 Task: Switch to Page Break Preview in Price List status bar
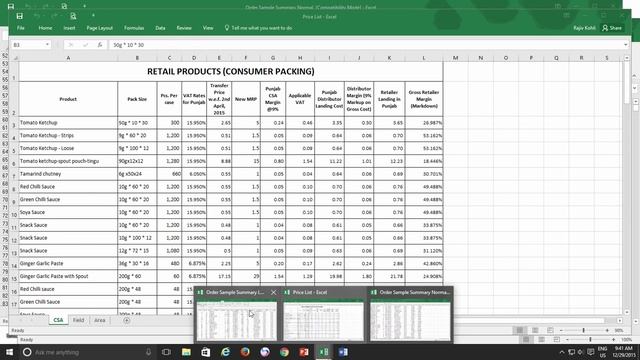pyautogui.click(x=550, y=330)
